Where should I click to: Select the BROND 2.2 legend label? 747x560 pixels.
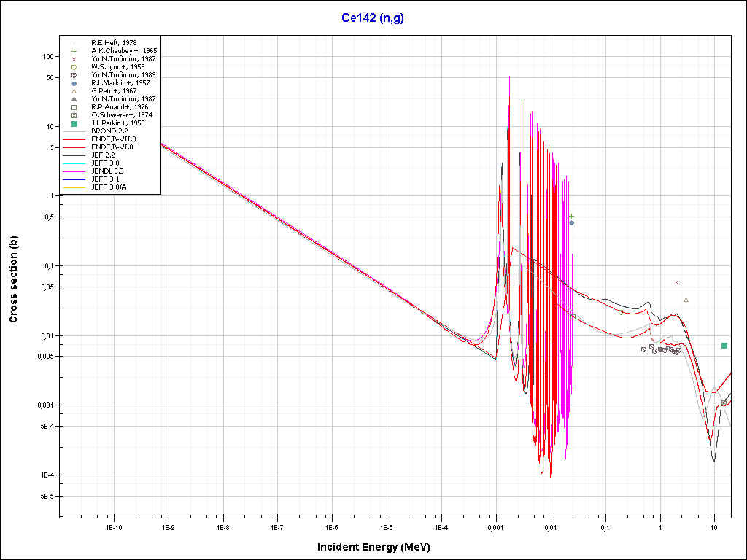[x=109, y=131]
